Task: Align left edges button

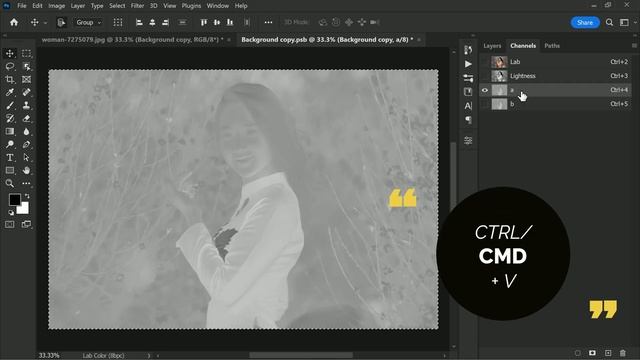Action: coord(139,22)
